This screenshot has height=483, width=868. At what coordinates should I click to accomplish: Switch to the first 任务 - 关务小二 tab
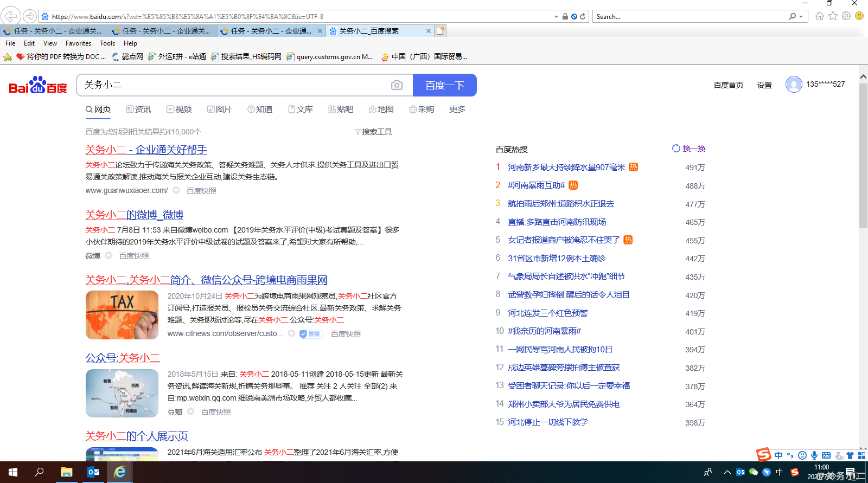pos(54,31)
